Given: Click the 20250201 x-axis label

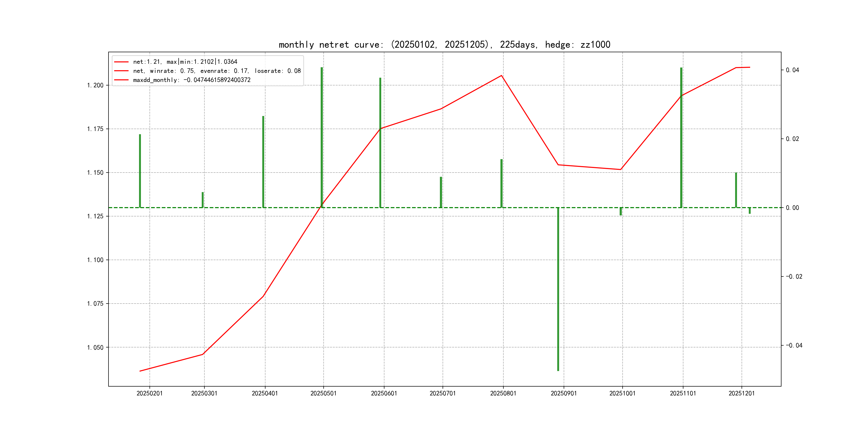Looking at the screenshot, I should click(149, 394).
